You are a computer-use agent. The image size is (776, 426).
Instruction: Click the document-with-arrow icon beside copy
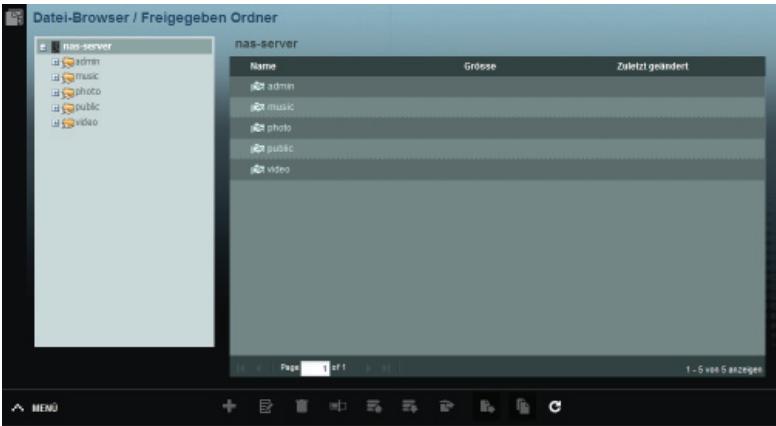point(487,407)
